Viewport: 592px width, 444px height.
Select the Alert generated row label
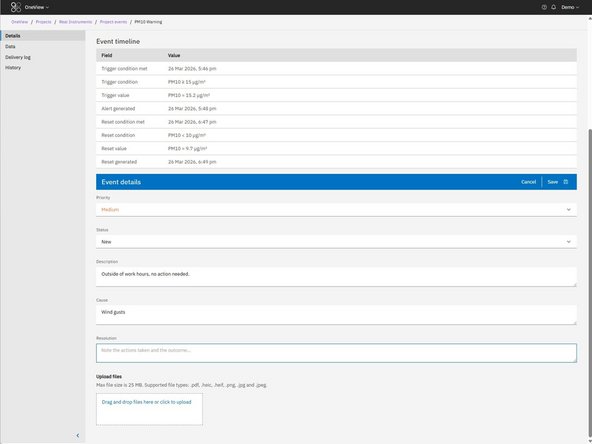click(x=118, y=109)
